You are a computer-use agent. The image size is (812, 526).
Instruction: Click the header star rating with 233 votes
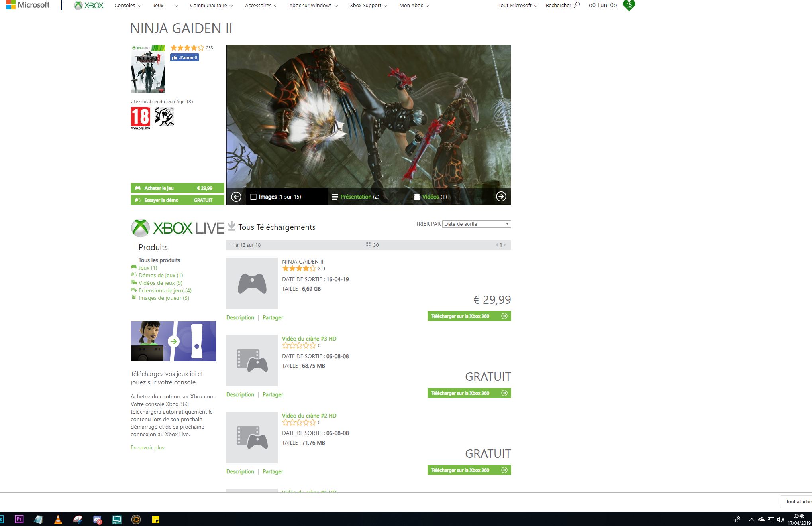[x=187, y=48]
